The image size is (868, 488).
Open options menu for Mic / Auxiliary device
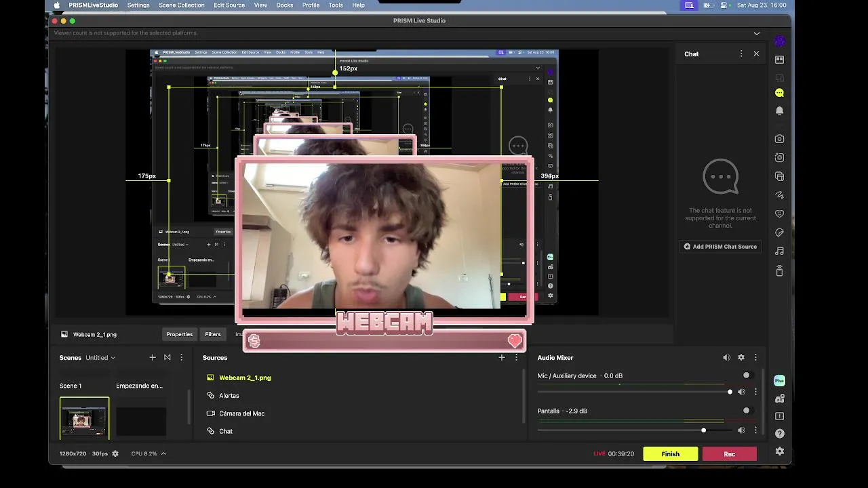tap(755, 392)
